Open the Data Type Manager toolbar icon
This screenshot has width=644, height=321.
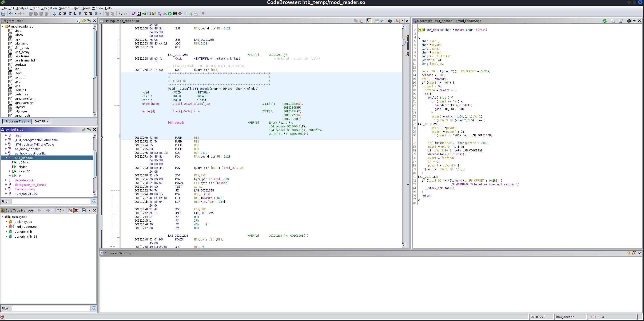[154, 14]
